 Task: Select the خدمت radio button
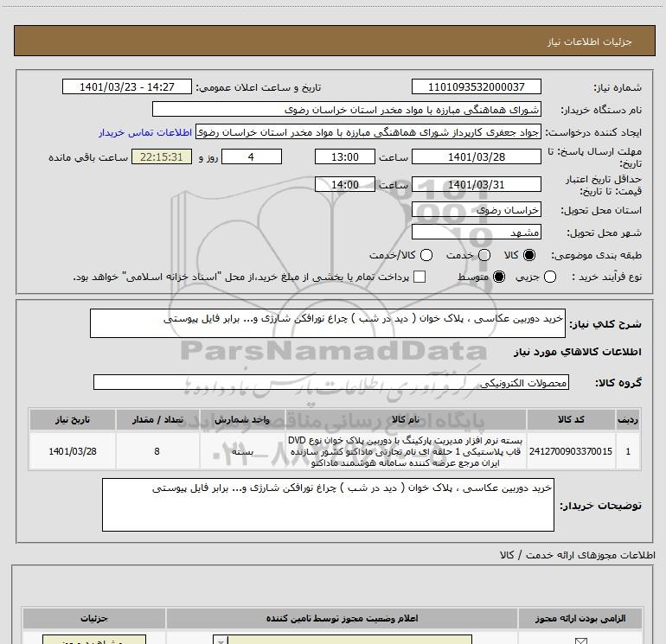[x=484, y=255]
